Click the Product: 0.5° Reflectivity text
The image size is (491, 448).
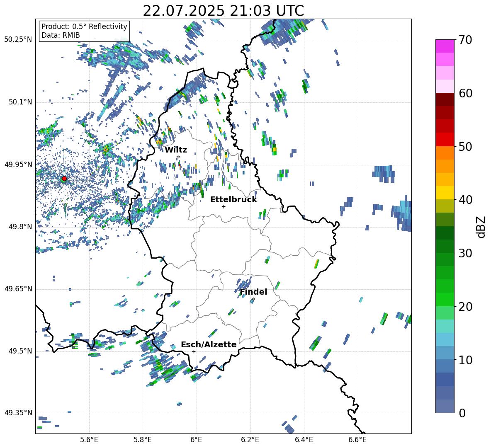click(x=84, y=26)
